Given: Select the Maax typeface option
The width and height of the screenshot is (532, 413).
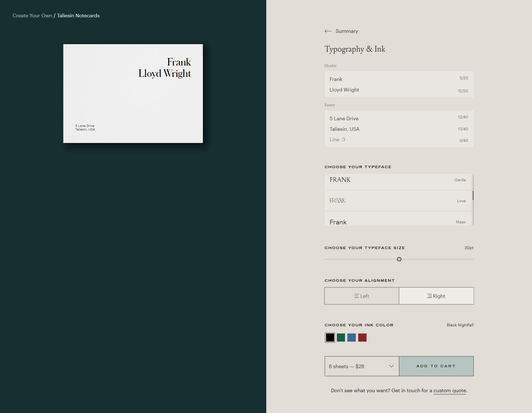Looking at the screenshot, I should click(398, 219).
